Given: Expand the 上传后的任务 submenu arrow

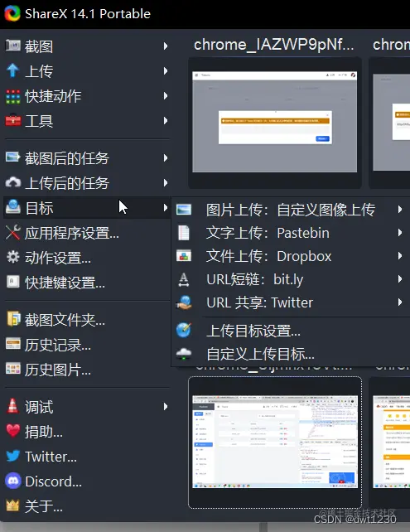Looking at the screenshot, I should (x=166, y=183).
